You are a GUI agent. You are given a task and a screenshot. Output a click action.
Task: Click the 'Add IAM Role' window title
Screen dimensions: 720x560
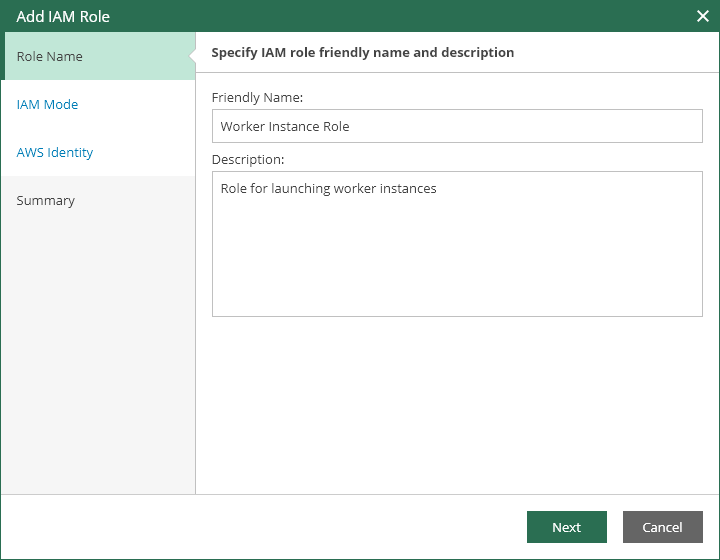(x=63, y=16)
